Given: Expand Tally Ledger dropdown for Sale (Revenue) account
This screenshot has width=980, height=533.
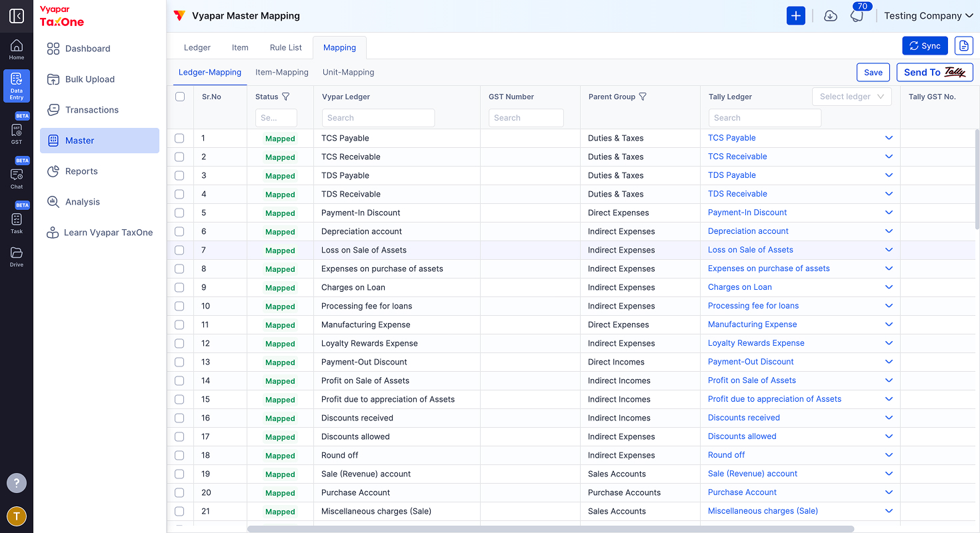Looking at the screenshot, I should tap(889, 474).
